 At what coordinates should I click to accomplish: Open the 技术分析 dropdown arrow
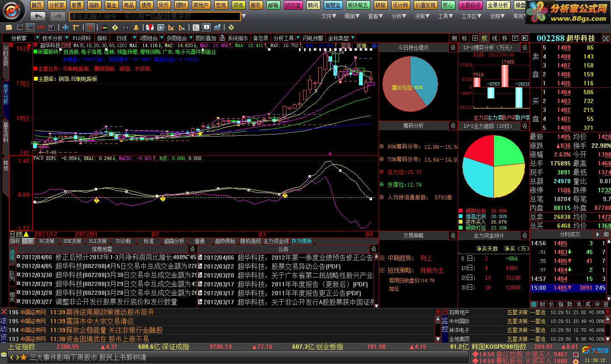(67, 38)
